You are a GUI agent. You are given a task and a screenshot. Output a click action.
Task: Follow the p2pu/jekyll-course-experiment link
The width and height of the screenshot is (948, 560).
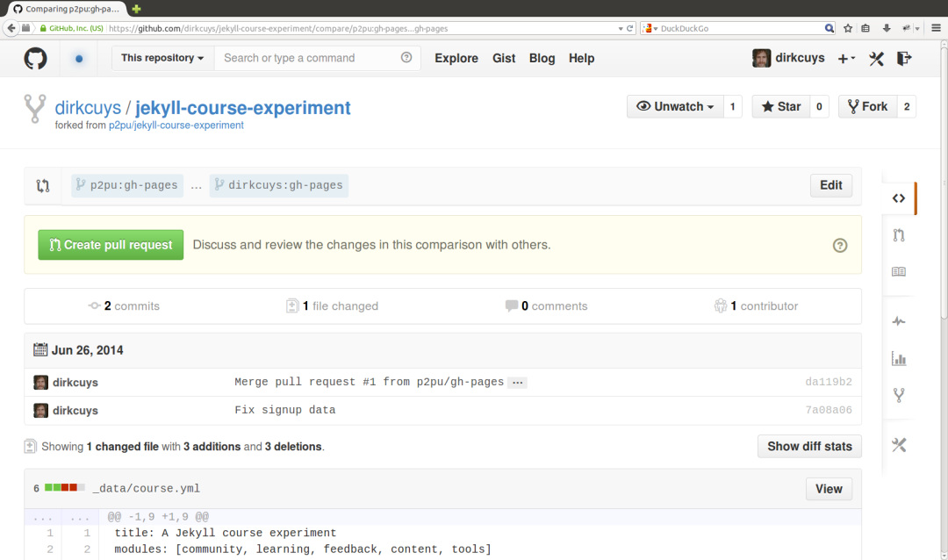point(176,126)
